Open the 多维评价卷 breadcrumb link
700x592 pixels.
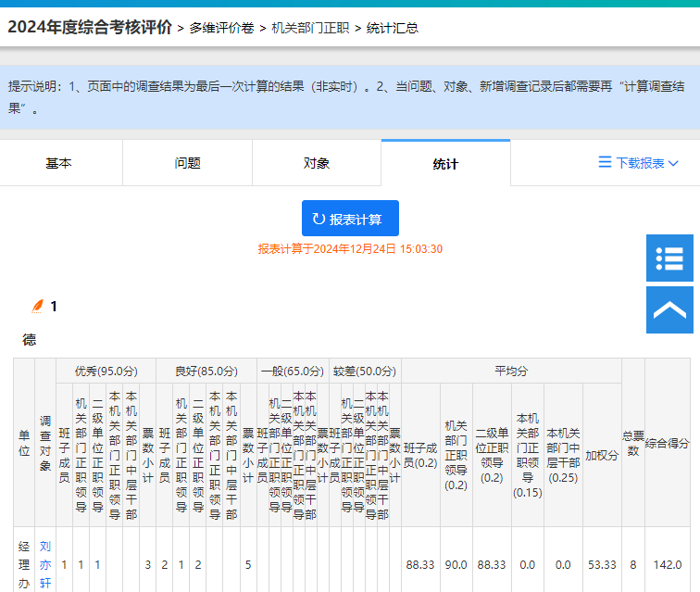pos(222,28)
